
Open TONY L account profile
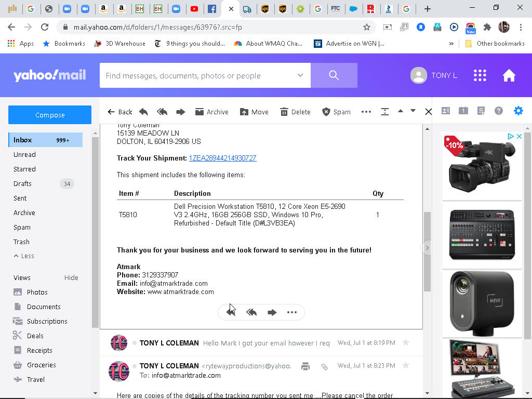434,75
